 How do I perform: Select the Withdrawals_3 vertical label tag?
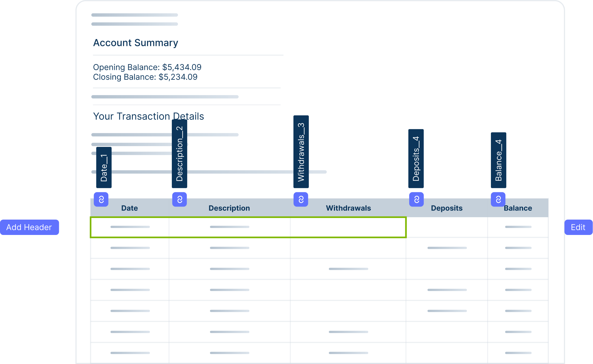tap(301, 152)
